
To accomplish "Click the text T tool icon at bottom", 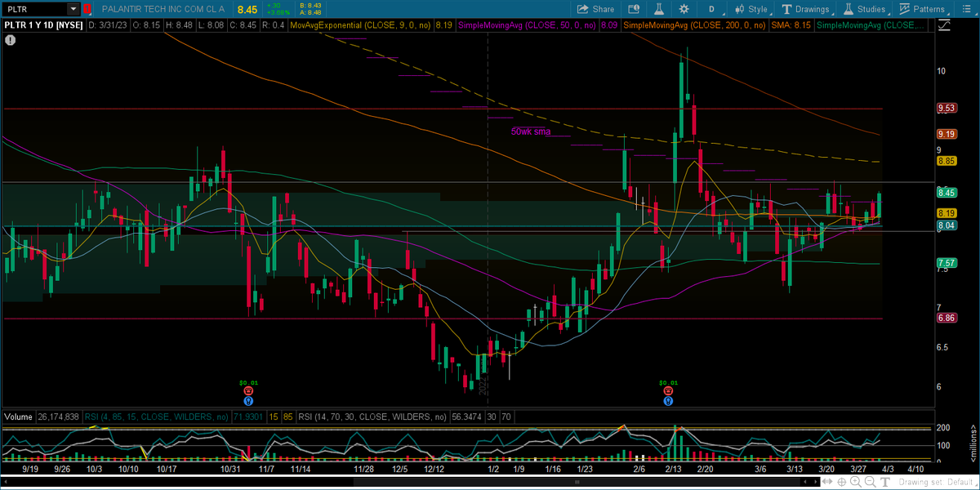I will [884, 483].
